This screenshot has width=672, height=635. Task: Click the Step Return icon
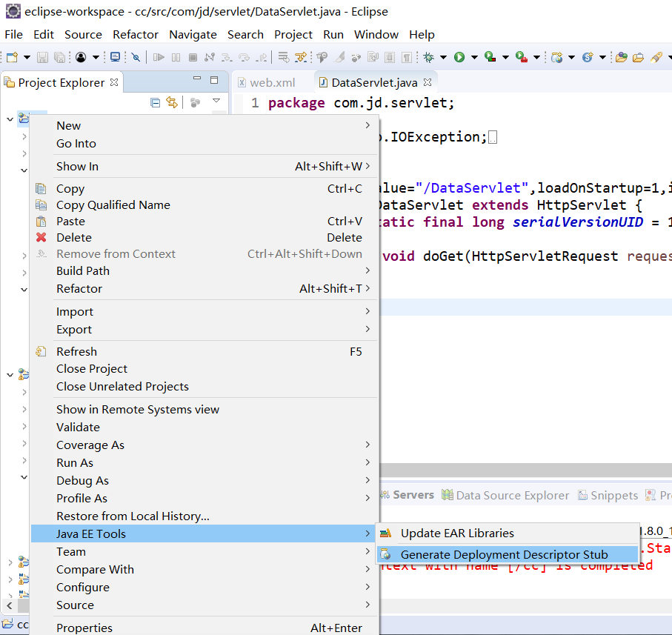[x=261, y=57]
